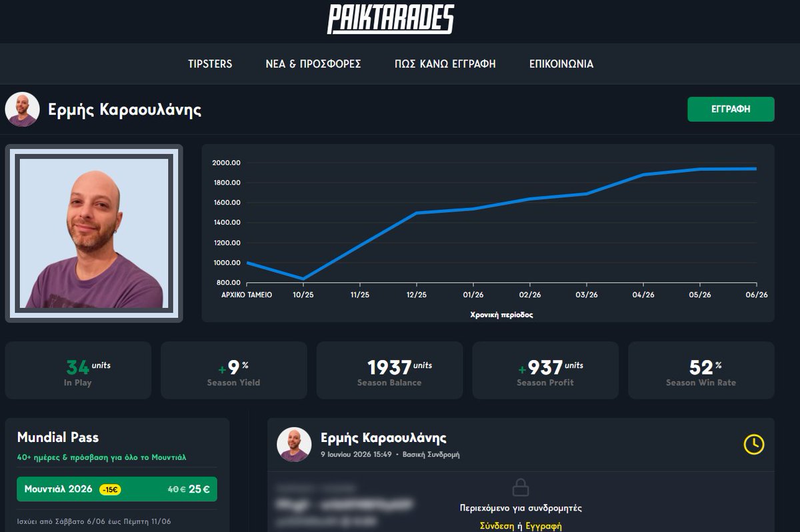
Task: Click Ισχύει από Σάββατο 6/06 note
Action: click(x=93, y=521)
